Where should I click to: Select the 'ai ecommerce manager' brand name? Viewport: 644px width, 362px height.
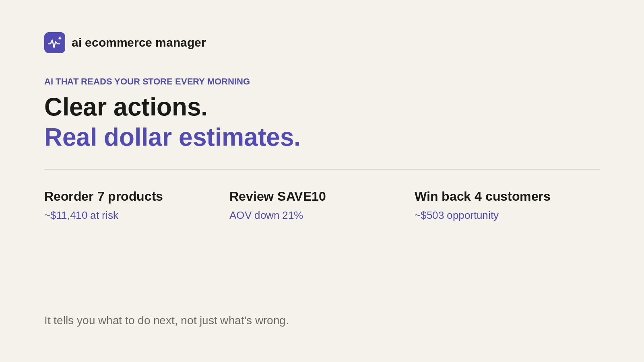(x=138, y=43)
